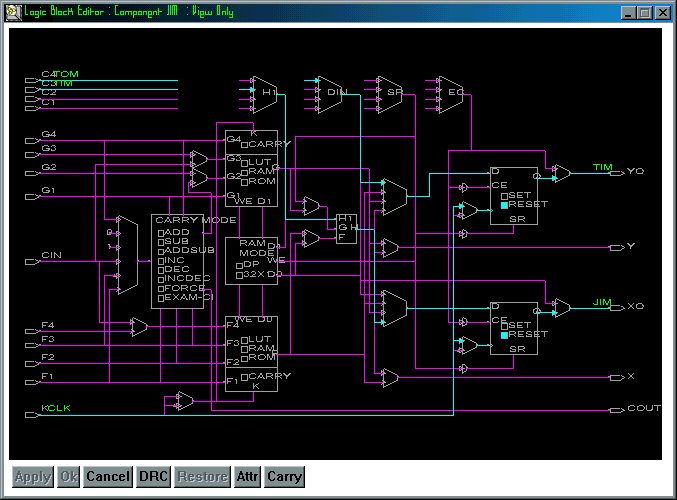Enable the ADD carry mode checkbox
677x500 pixels.
[160, 232]
